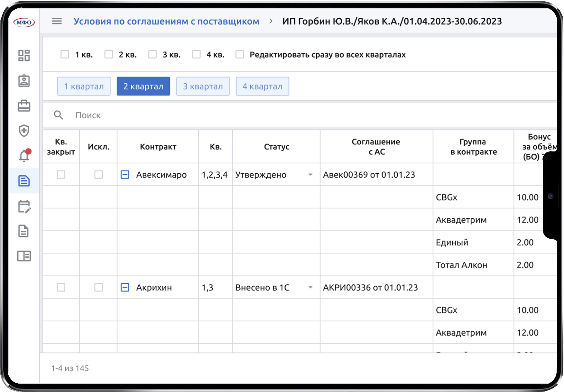This screenshot has width=564, height=392.
Task: Open the Внесено в 1С status dropdown
Action: click(x=310, y=287)
